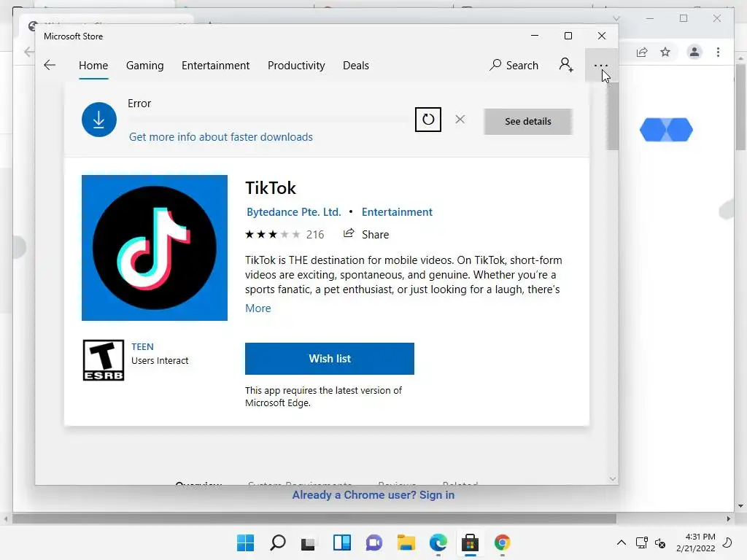The width and height of the screenshot is (747, 560).
Task: Click the blue download arrow icon
Action: (x=98, y=120)
